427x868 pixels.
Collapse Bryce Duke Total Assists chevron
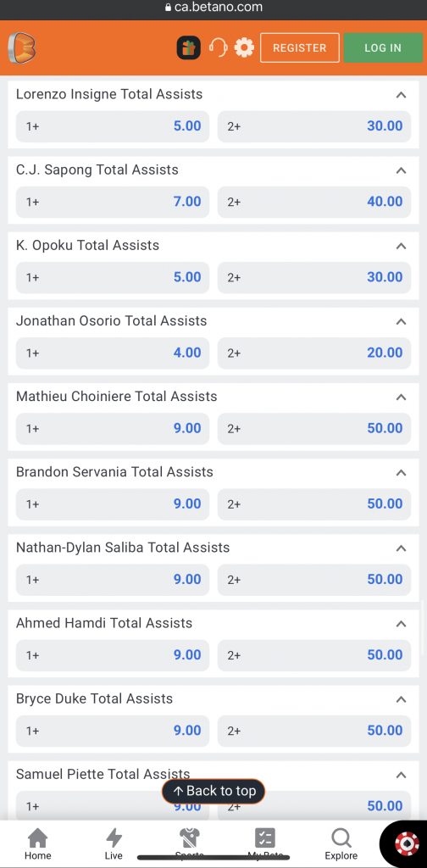pos(401,699)
